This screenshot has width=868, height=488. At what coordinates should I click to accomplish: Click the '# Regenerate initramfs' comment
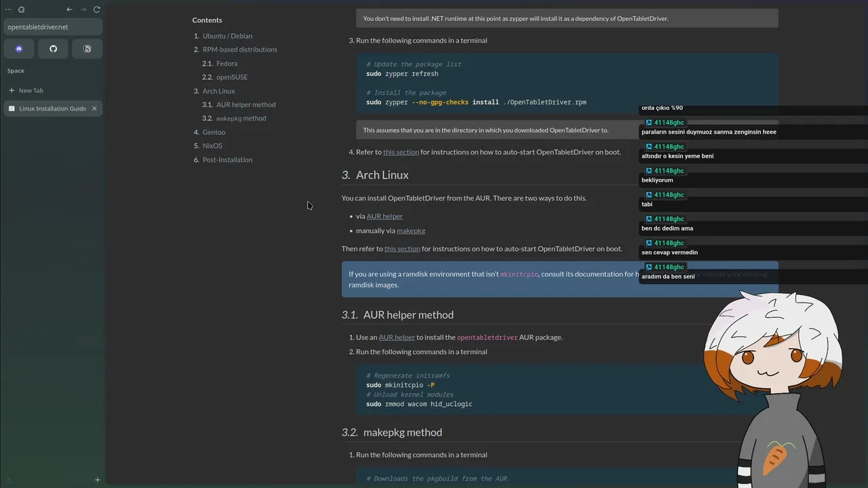408,375
